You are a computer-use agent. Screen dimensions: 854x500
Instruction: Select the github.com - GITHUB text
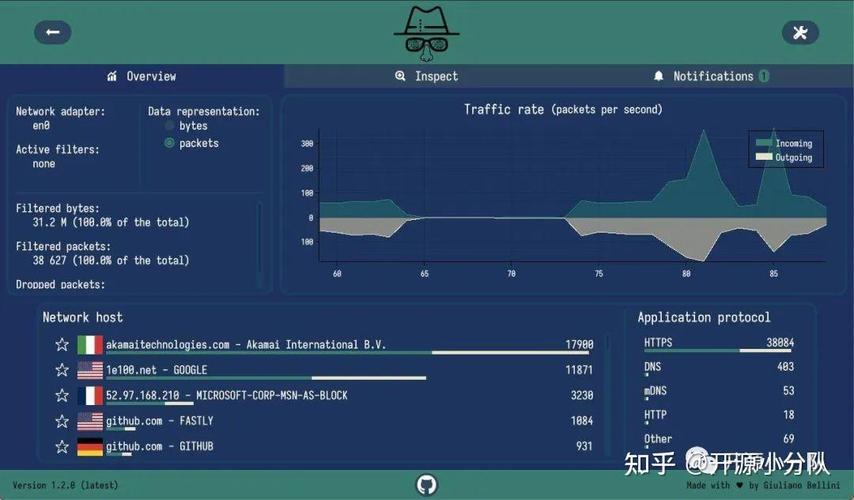click(x=160, y=447)
